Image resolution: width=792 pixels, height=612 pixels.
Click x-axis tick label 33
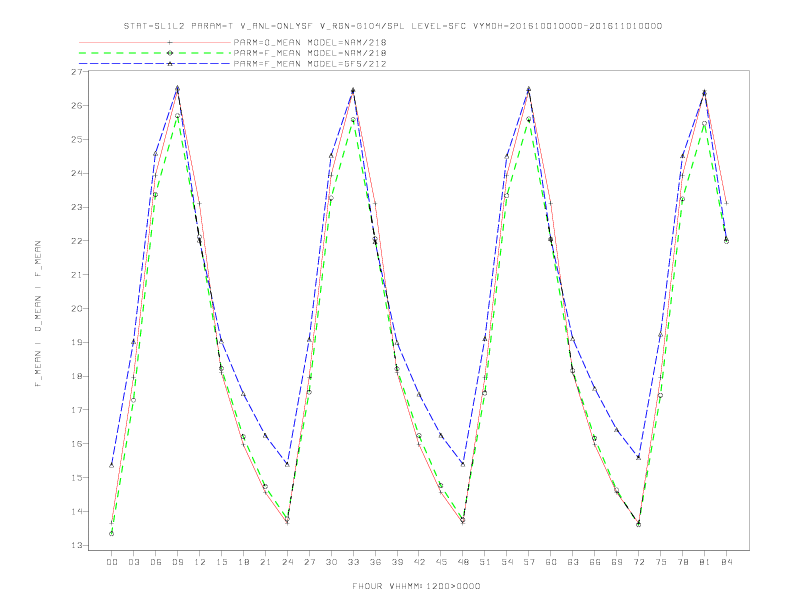click(353, 562)
